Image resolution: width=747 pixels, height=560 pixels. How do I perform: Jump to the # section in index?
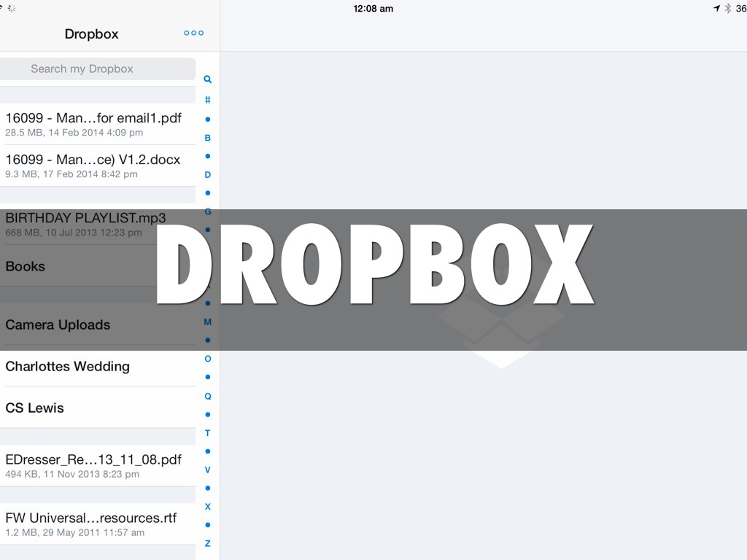pos(207,100)
